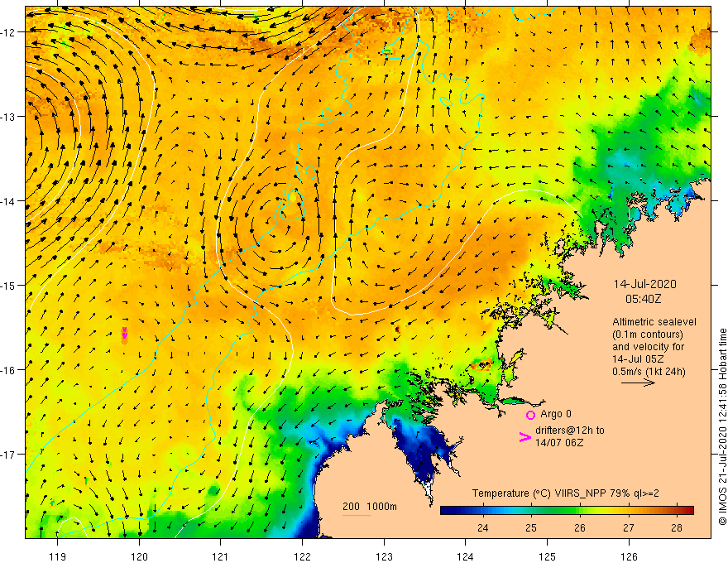Viewport: 728px width, 563px height.
Task: Click the '14/07 06Z' label
Action: (x=559, y=443)
